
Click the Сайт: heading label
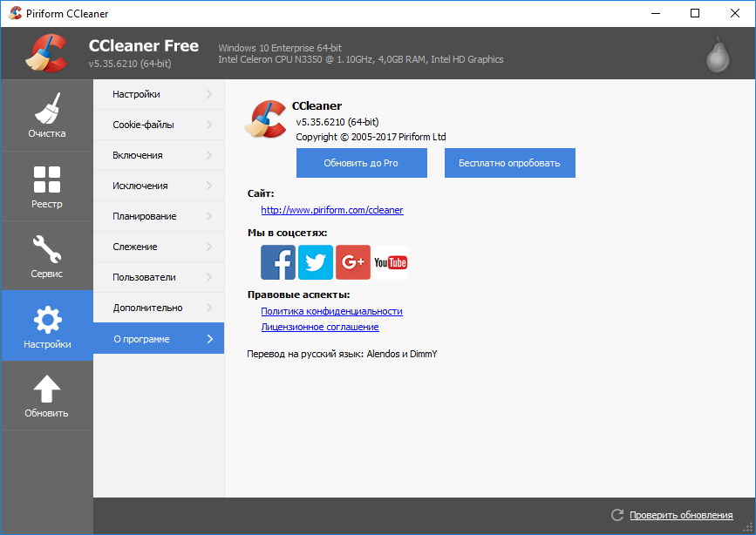coord(261,193)
